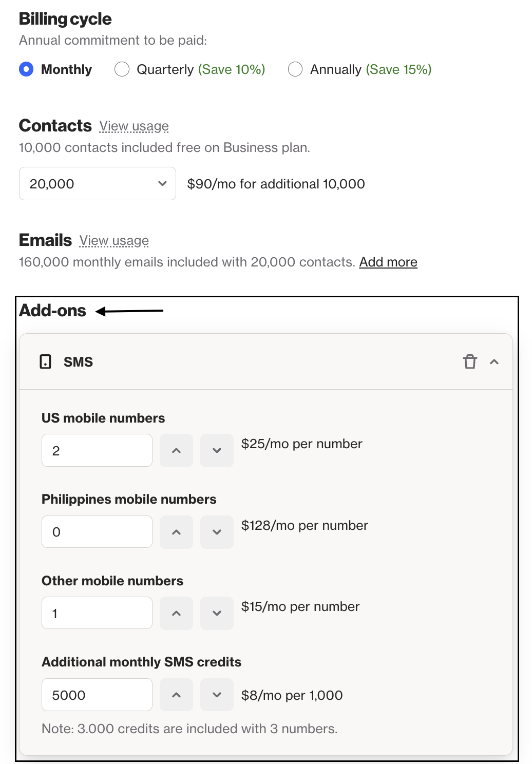
Task: Increase additional monthly SMS credits
Action: (176, 695)
